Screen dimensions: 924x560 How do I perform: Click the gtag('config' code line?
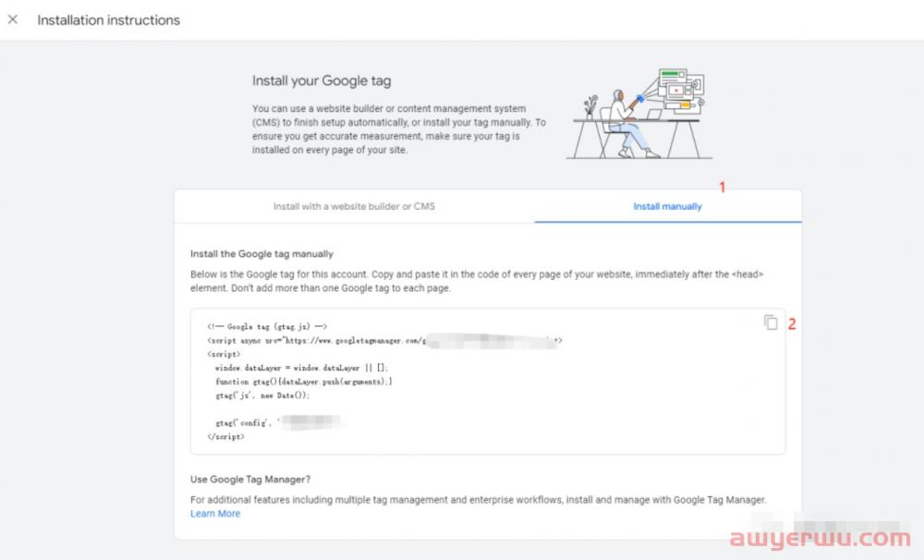point(245,422)
